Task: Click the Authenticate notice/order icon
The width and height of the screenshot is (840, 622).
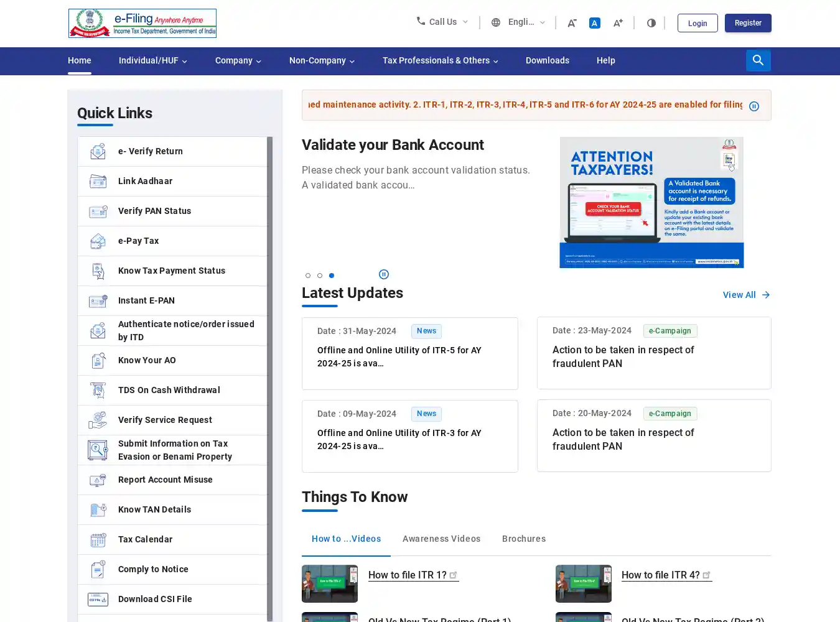Action: 98,330
